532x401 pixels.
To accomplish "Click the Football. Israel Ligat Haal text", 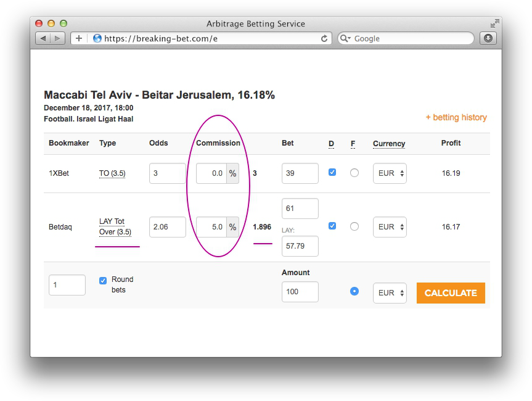I will (89, 119).
